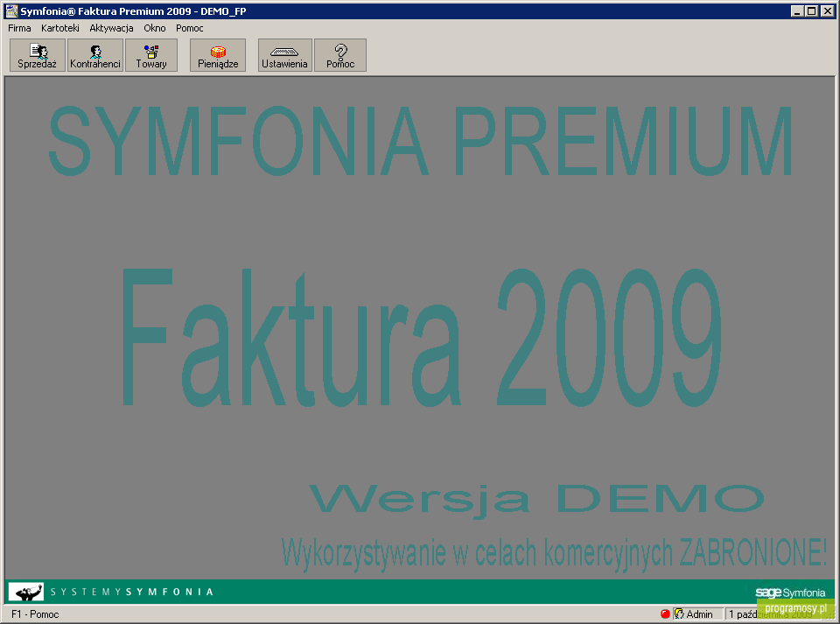The height and width of the screenshot is (624, 840).
Task: Click the Admin user icon in status bar
Action: click(x=679, y=613)
